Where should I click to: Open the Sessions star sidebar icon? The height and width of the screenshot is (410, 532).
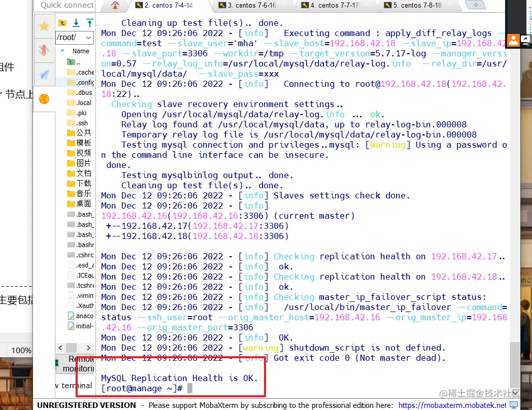pos(44,26)
